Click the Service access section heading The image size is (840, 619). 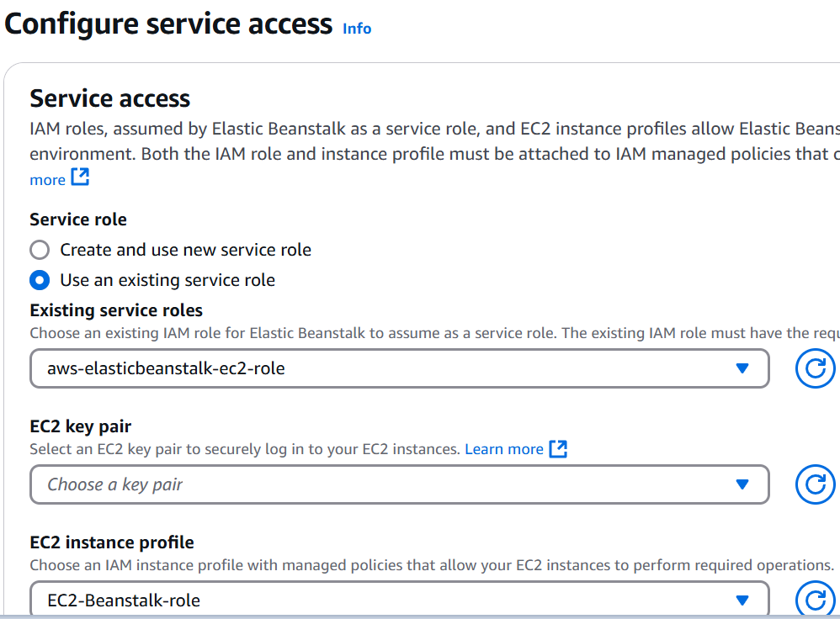[x=109, y=98]
